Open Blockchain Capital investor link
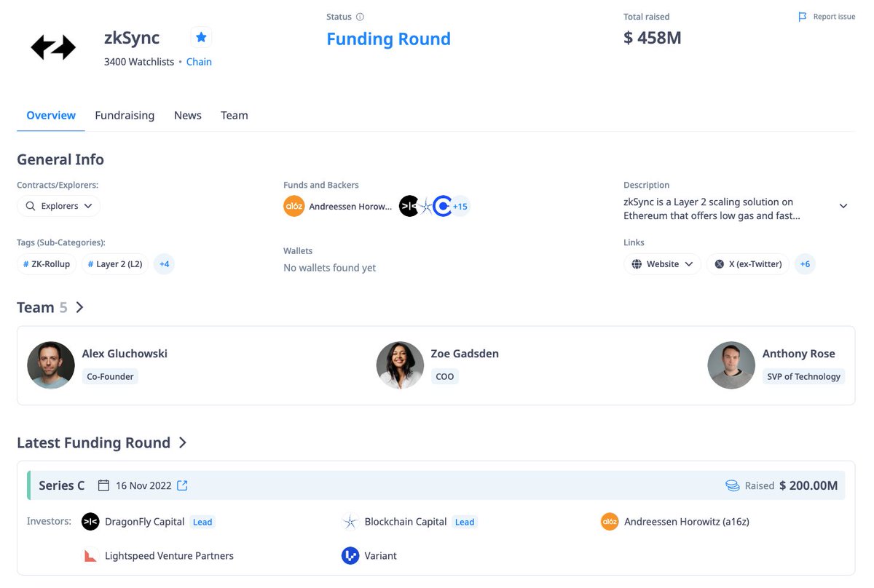The width and height of the screenshot is (874, 588). pyautogui.click(x=406, y=522)
